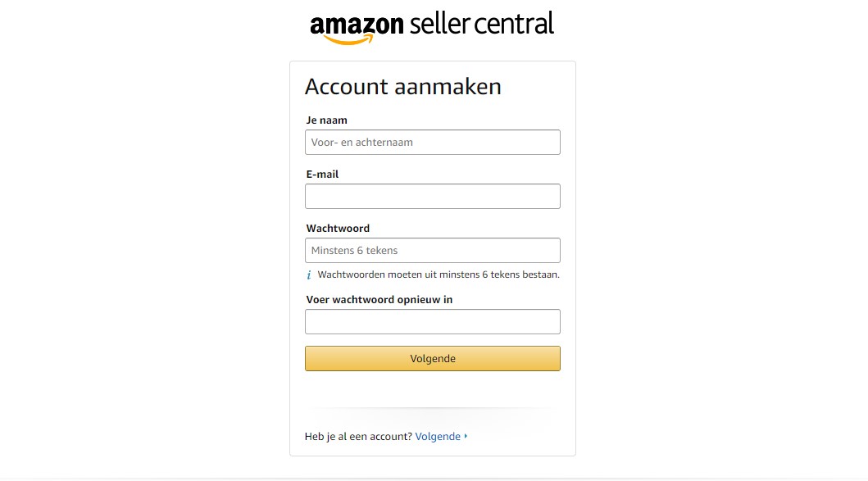Click the Voer wachtwoord opnieuw in field
This screenshot has height=481, width=868.
tap(432, 321)
